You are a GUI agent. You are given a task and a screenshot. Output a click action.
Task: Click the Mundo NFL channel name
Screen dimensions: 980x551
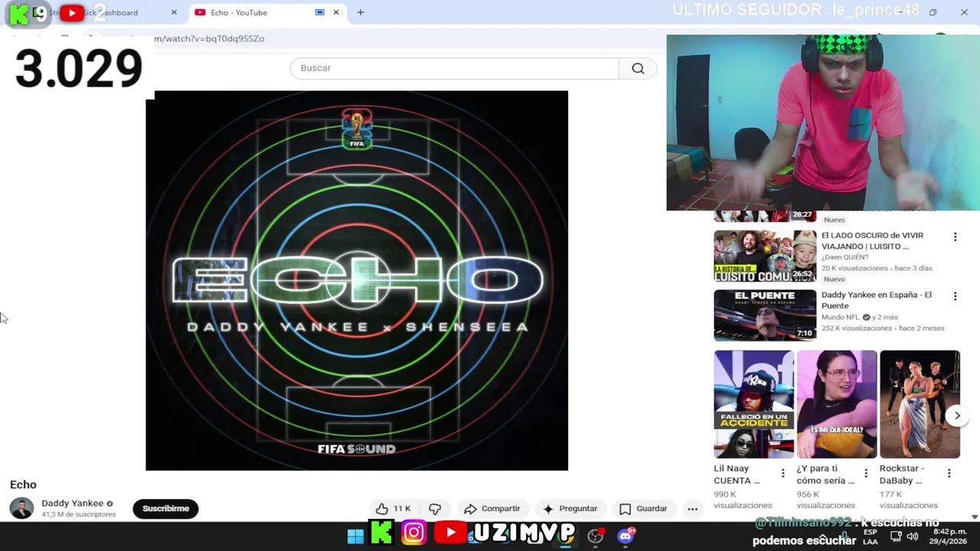click(x=840, y=317)
